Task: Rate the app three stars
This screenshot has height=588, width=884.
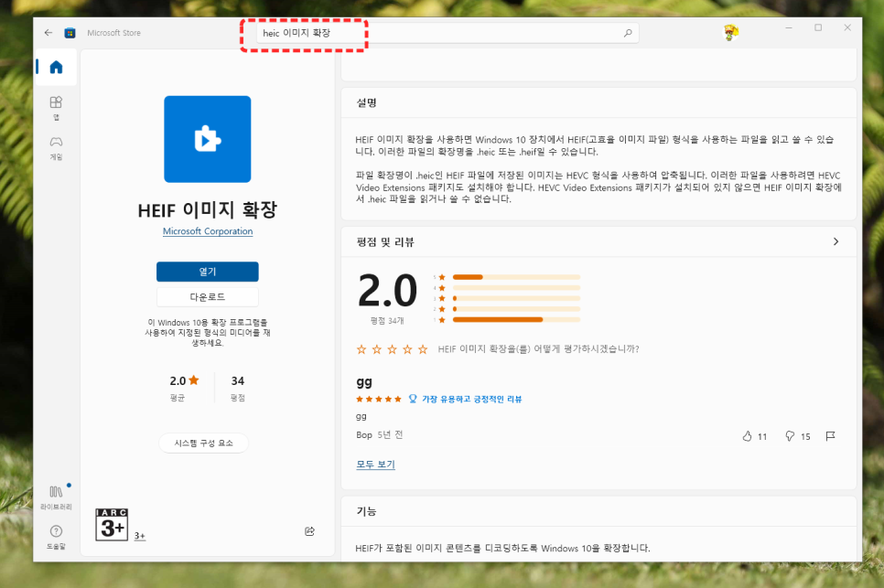Action: tap(392, 349)
